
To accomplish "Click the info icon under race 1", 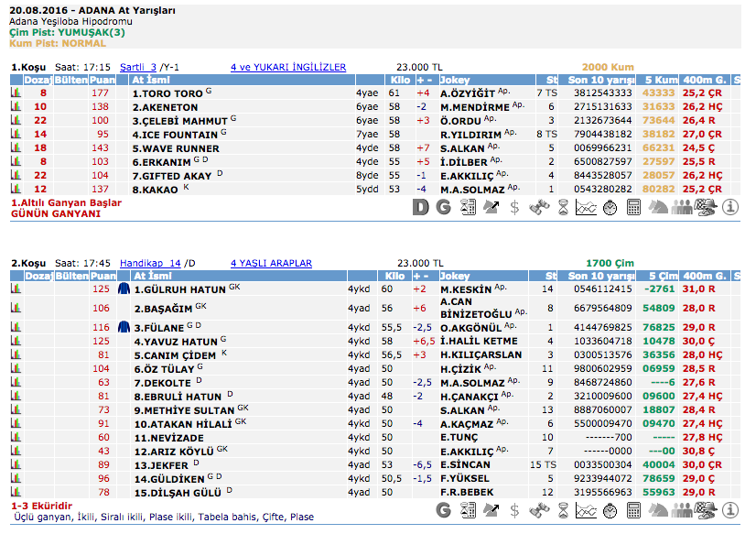I will pos(729,207).
